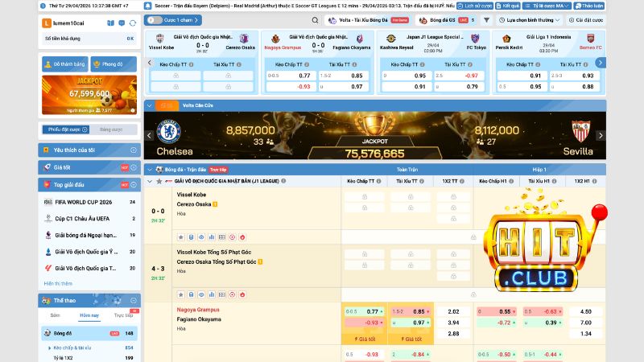Click the statistics bar chart icon under Vissel Kobe match
The image size is (644, 362).
pos(212,237)
